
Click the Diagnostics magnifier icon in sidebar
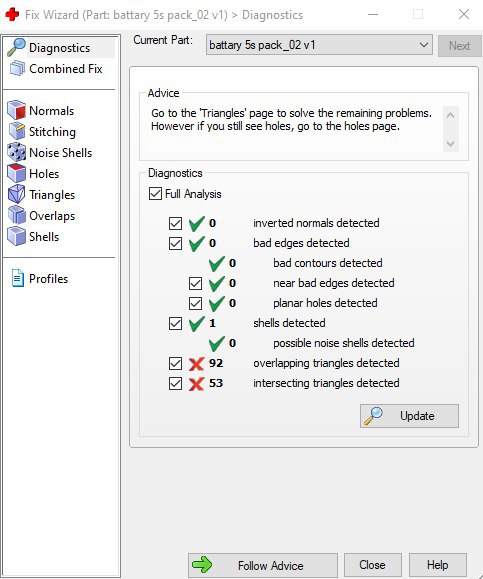16,47
